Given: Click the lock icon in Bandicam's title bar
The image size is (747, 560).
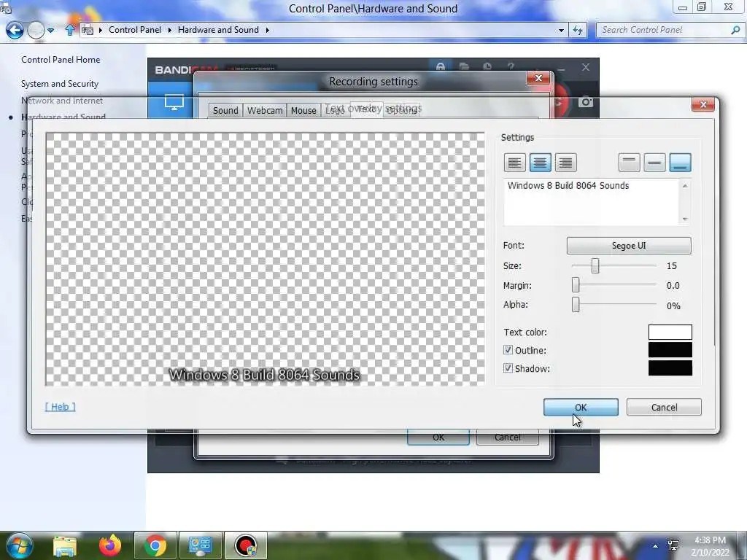Looking at the screenshot, I should click(441, 66).
